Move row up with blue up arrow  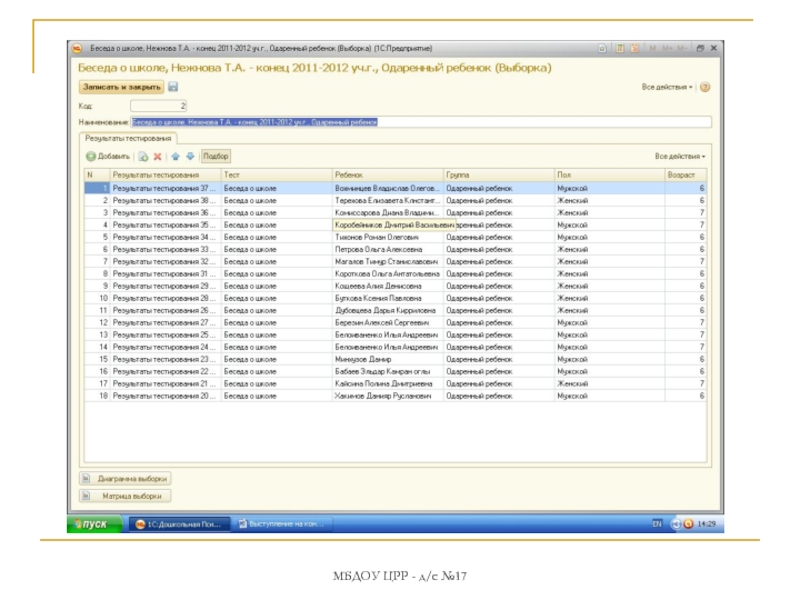[x=175, y=157]
